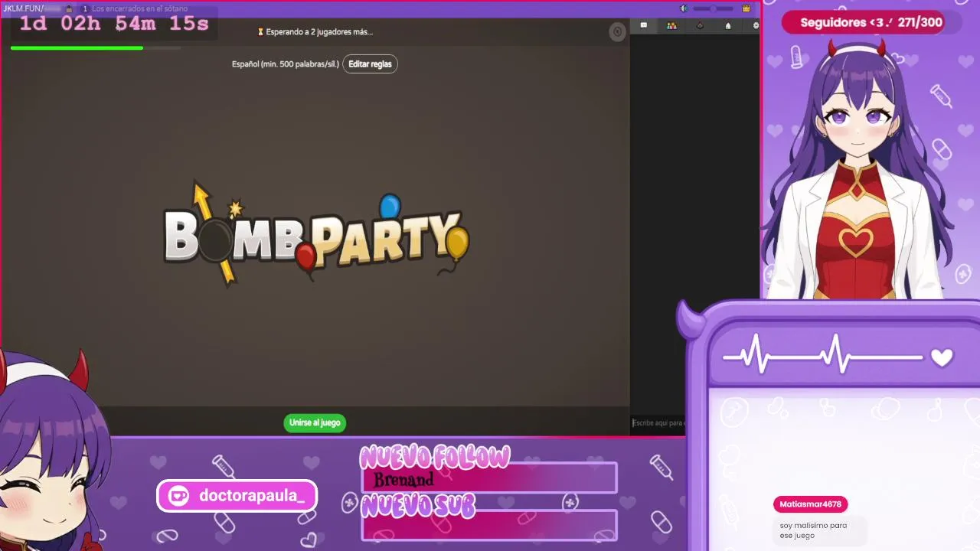Screen dimensions: 980x551
Task: Click the Unirse al juego button
Action: 315,422
